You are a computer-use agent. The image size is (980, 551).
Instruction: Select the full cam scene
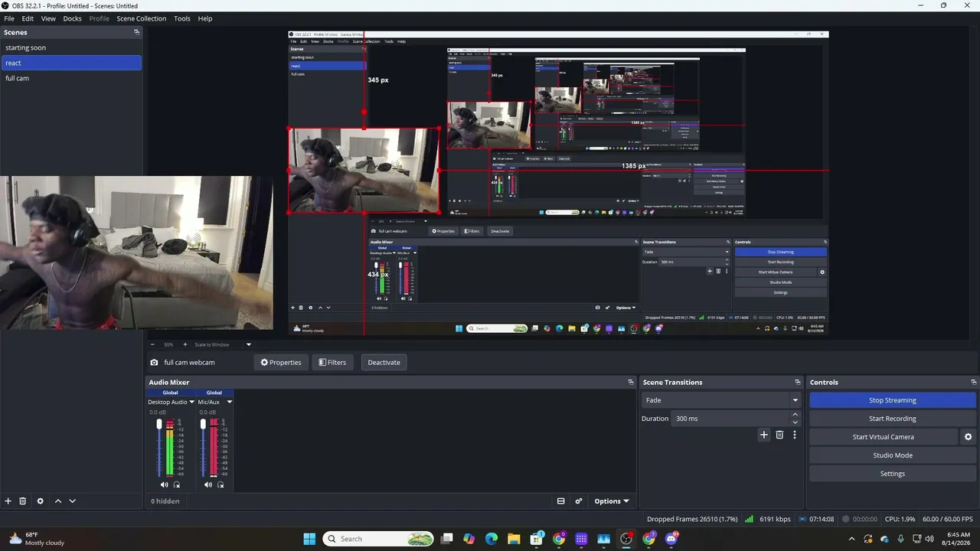(71, 78)
